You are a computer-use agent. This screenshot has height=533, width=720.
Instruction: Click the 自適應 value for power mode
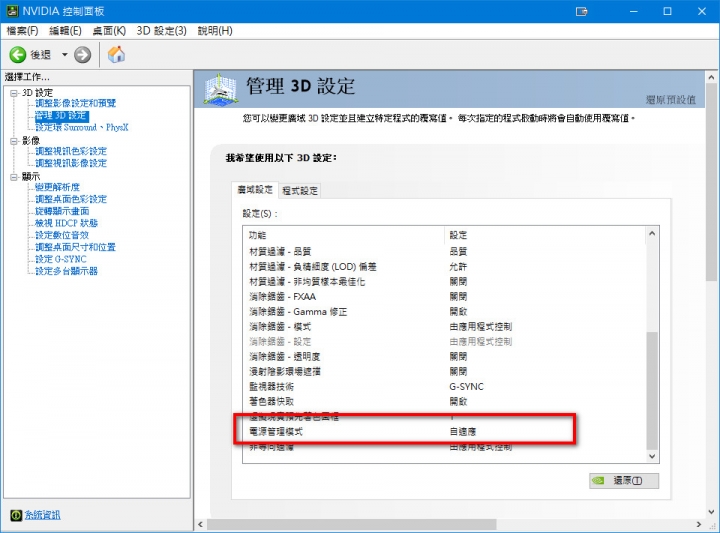point(462,432)
